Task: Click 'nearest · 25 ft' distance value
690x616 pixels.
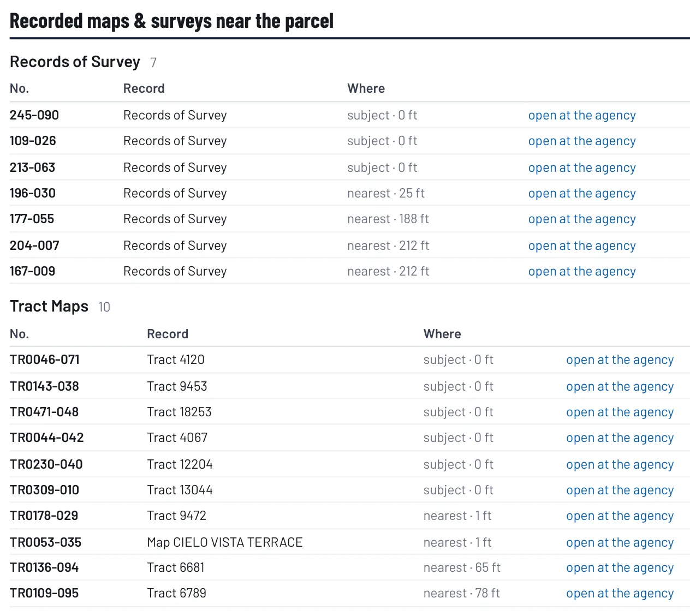Action: tap(386, 193)
